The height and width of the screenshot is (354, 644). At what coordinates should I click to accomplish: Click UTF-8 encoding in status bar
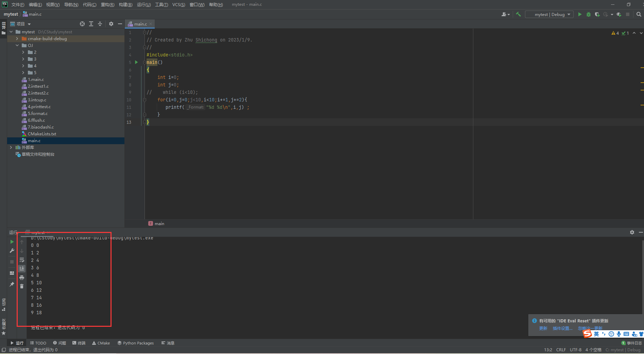(x=576, y=350)
